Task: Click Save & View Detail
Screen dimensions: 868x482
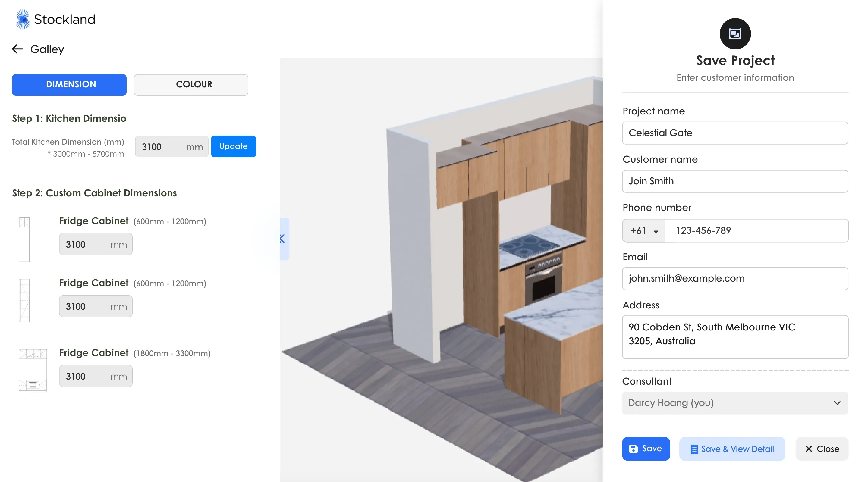Action: tap(732, 449)
